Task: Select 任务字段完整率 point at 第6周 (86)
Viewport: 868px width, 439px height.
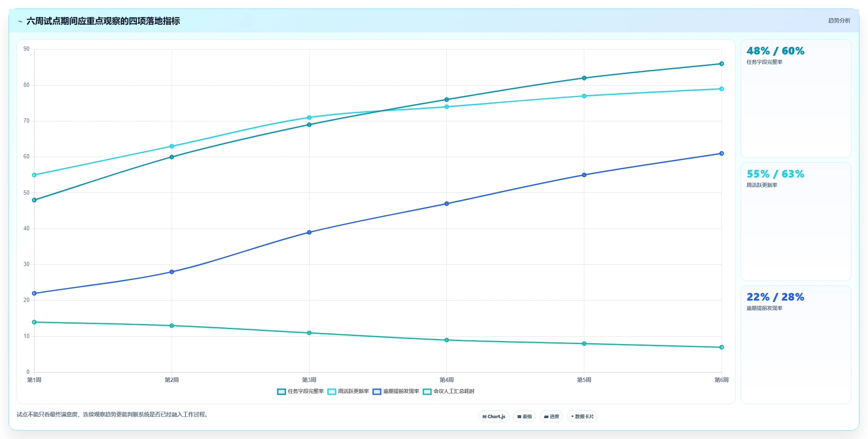Action: pos(721,64)
